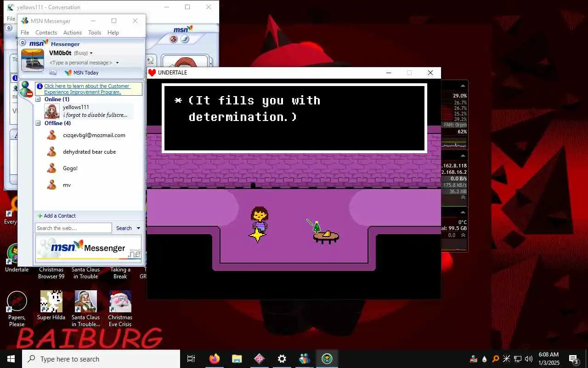The width and height of the screenshot is (588, 368).
Task: Select offline contact Gogo!
Action: [70, 168]
